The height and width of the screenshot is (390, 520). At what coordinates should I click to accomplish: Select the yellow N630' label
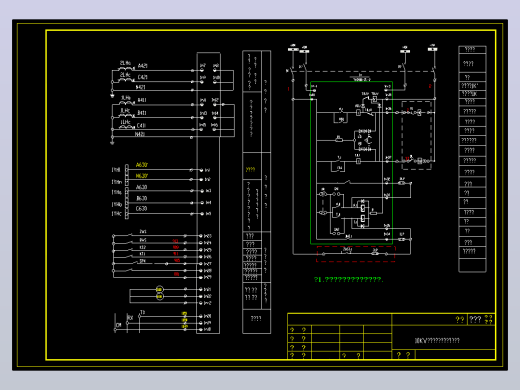(x=142, y=176)
